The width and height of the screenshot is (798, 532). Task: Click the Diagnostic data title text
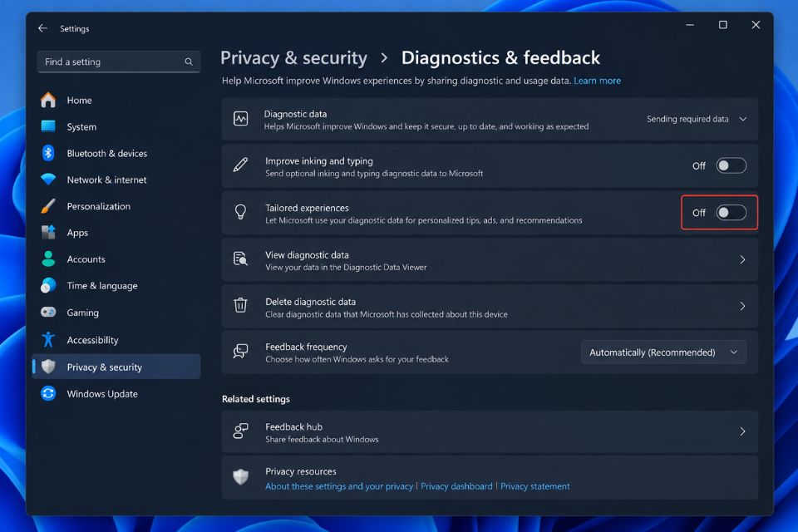click(x=295, y=114)
